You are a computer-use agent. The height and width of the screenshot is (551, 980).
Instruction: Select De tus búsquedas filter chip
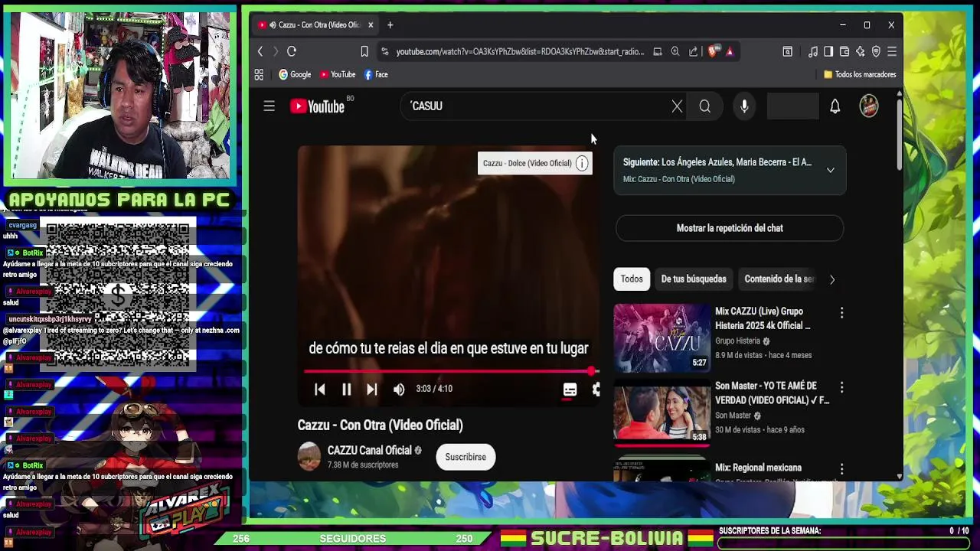[694, 279]
